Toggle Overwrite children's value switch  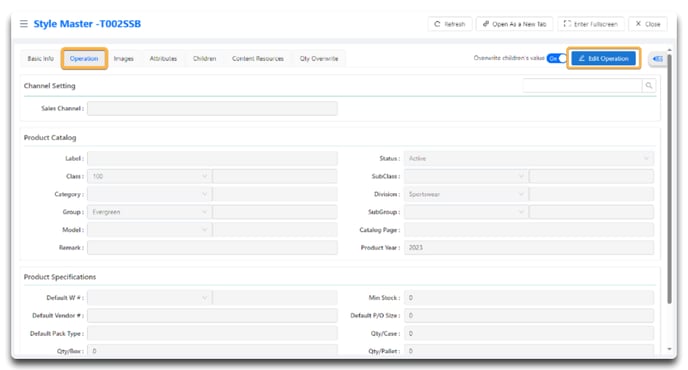(x=557, y=58)
